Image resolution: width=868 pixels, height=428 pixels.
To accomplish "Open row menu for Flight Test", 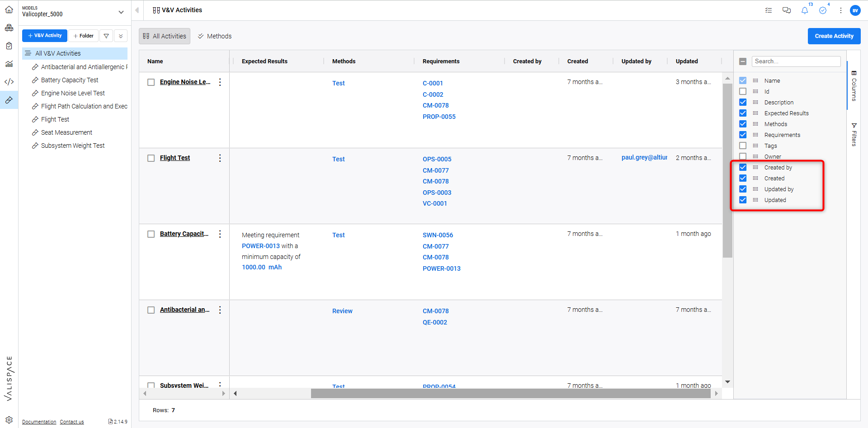I will (220, 158).
